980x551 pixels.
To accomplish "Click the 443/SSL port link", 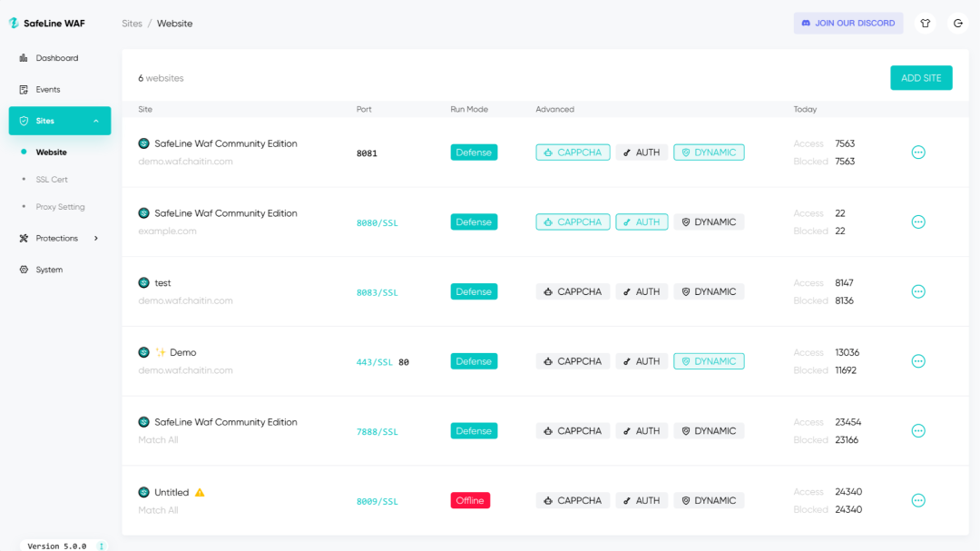I will 375,362.
